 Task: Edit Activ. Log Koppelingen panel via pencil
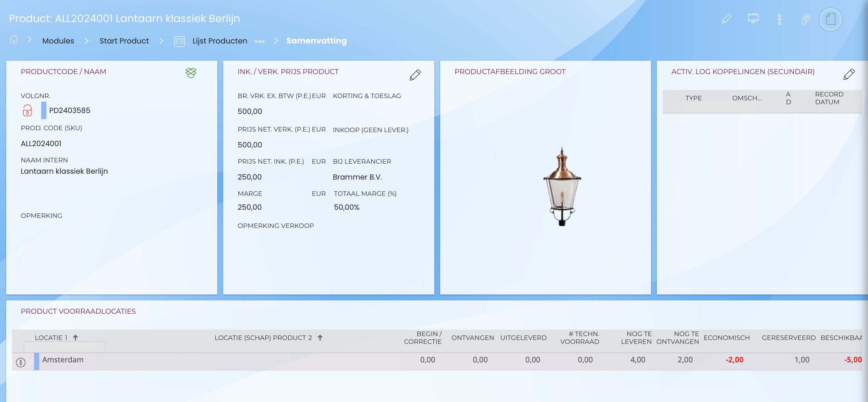coord(849,74)
